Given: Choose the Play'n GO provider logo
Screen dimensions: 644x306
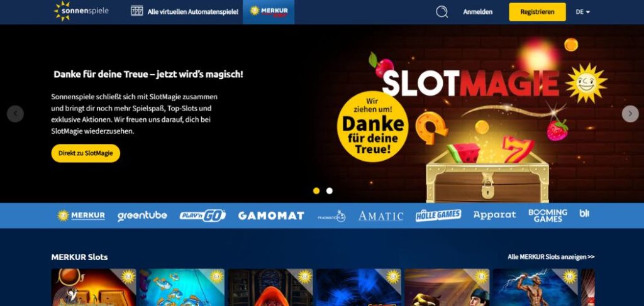Looking at the screenshot, I should 203,216.
